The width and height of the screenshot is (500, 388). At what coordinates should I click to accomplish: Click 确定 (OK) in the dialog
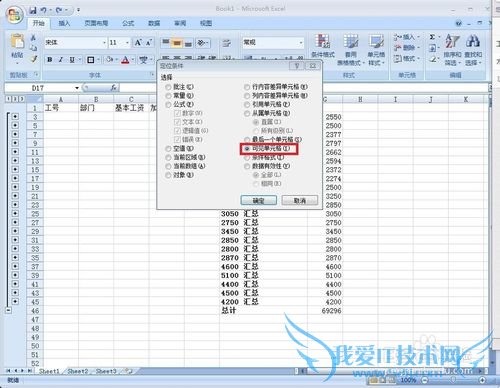coord(259,200)
